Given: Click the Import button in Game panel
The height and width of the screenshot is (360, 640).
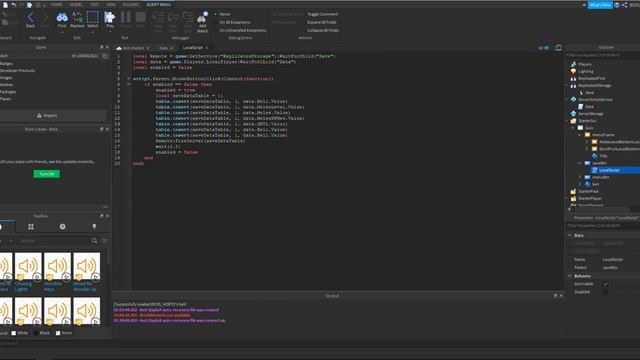Looking at the screenshot, I should tap(47, 116).
